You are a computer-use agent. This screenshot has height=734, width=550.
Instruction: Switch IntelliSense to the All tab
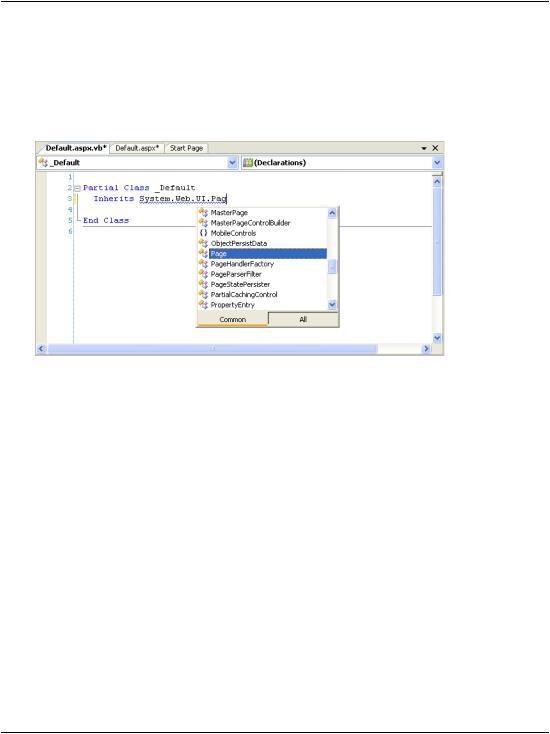[303, 319]
